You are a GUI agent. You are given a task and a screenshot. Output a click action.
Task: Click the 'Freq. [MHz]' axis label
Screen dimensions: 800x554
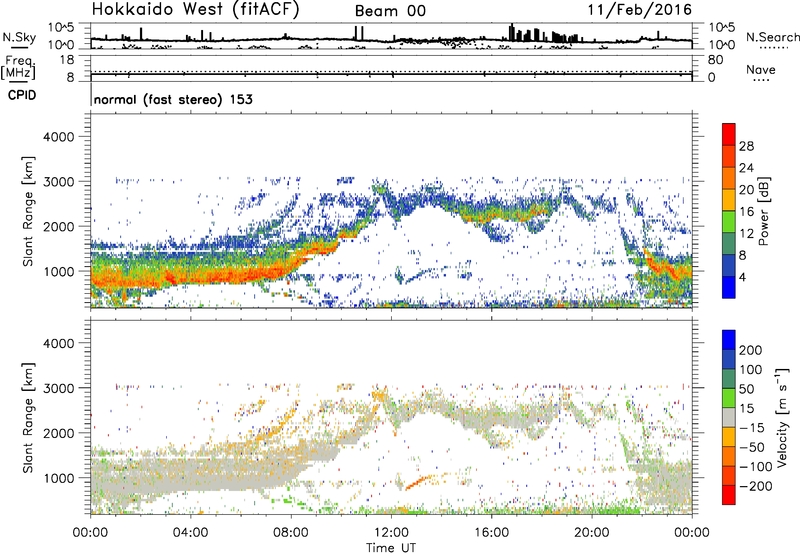click(x=19, y=67)
